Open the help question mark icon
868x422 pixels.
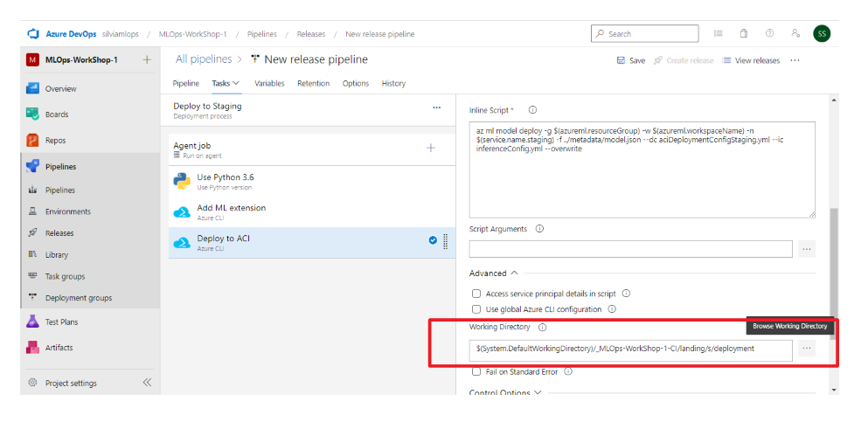tap(769, 34)
